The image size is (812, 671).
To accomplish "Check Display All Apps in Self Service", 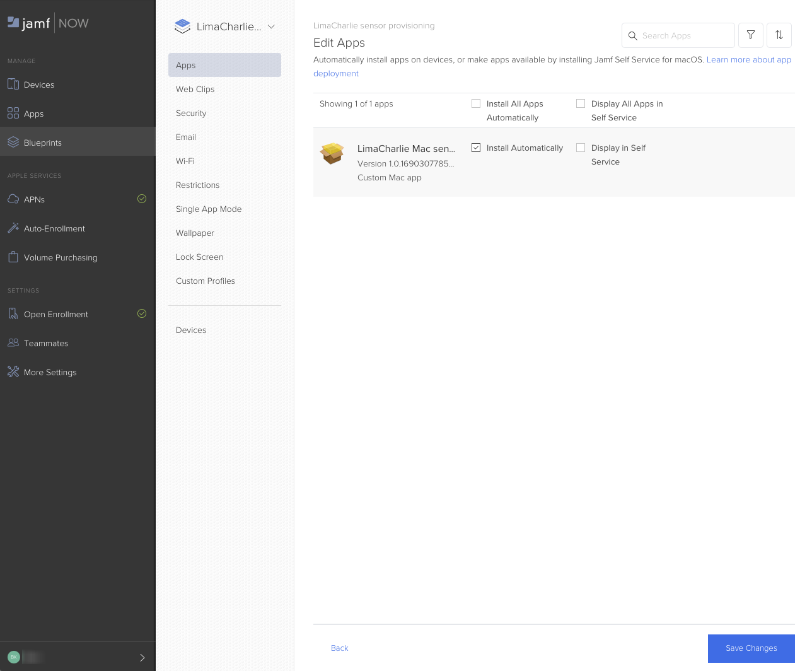I will tap(581, 103).
